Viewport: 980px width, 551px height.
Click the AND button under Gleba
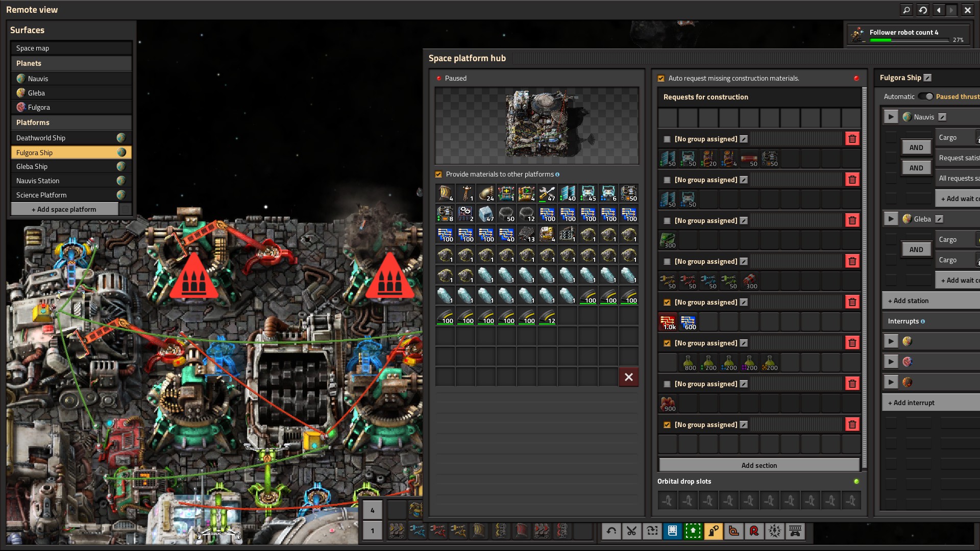(916, 249)
